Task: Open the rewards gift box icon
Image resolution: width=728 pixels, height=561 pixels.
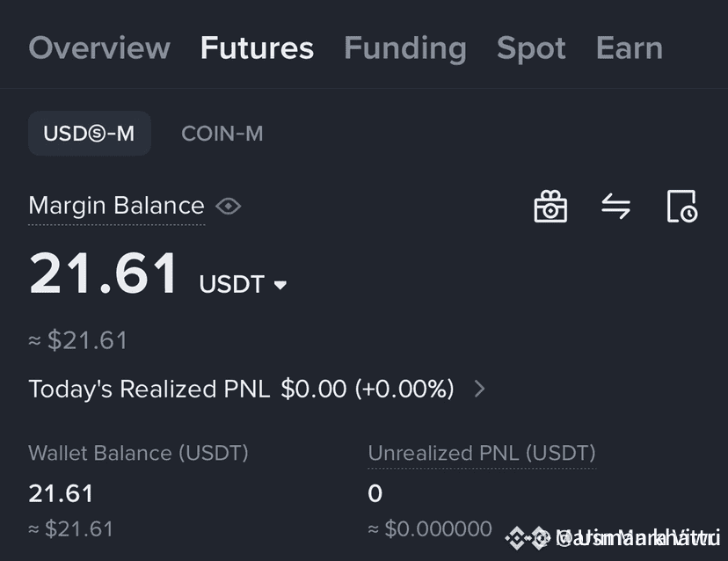Action: click(x=550, y=207)
